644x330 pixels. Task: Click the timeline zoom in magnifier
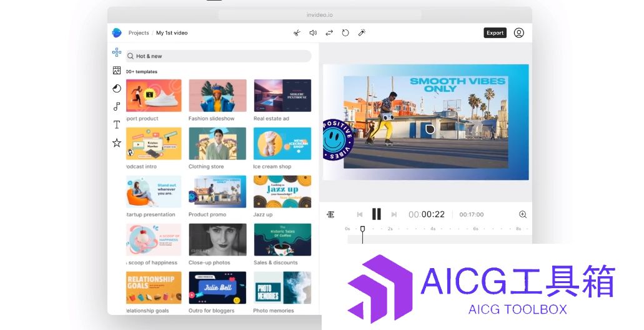[x=523, y=214]
